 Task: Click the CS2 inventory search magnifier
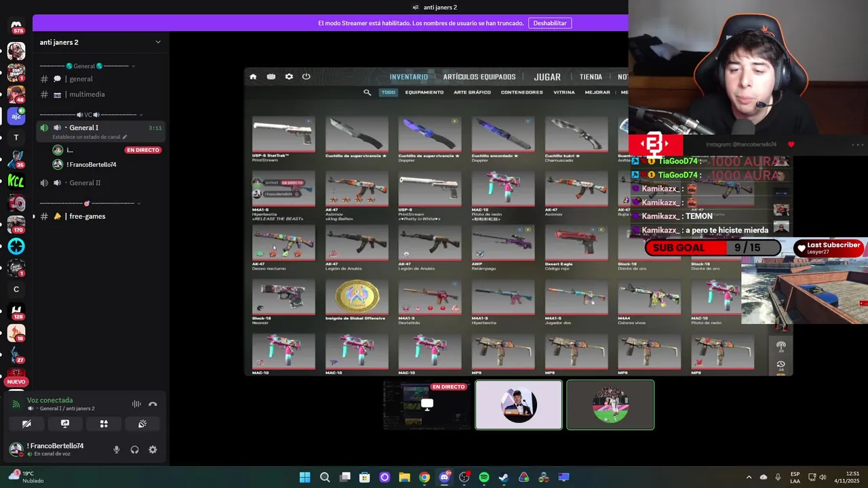point(367,92)
